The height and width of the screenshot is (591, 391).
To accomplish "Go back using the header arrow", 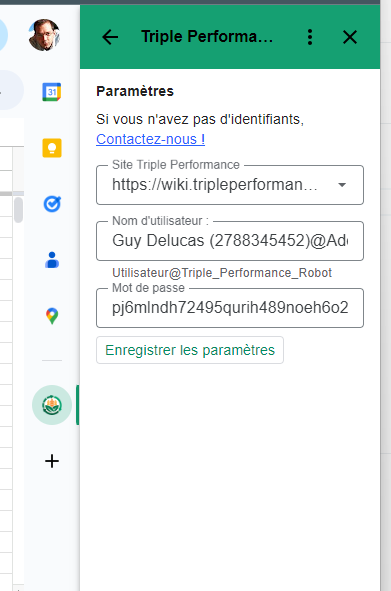I will (110, 37).
